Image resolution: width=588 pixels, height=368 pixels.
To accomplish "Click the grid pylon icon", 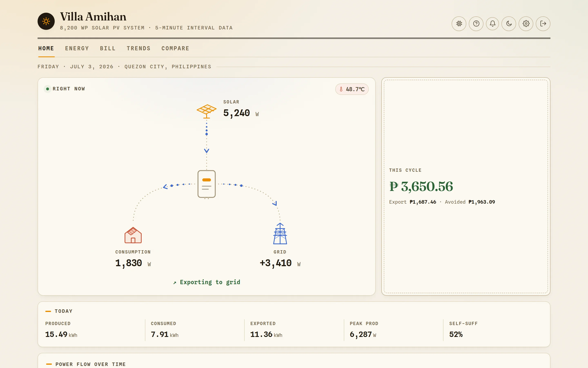I will point(280,234).
